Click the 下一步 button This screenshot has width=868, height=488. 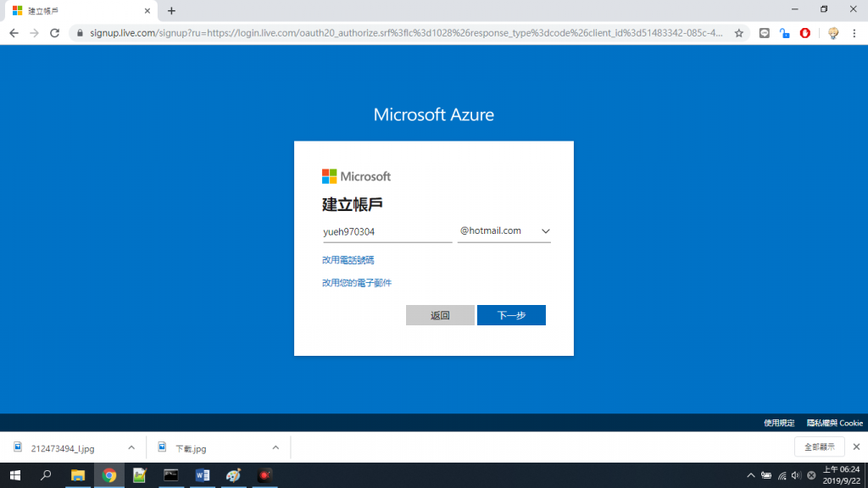point(511,315)
